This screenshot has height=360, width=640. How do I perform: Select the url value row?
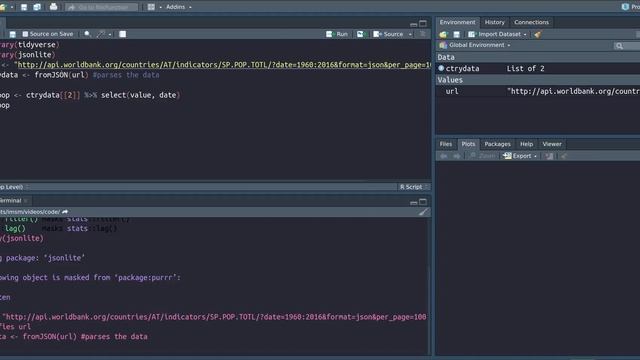(x=538, y=91)
